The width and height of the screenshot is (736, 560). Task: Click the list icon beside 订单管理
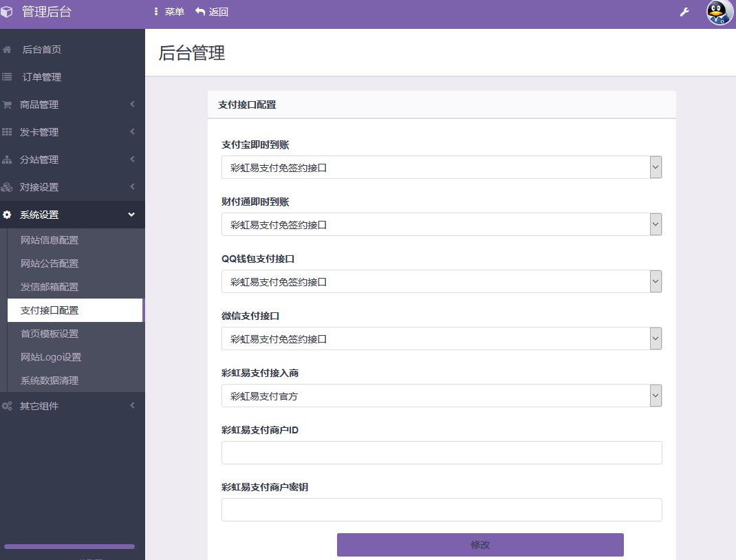pos(8,77)
